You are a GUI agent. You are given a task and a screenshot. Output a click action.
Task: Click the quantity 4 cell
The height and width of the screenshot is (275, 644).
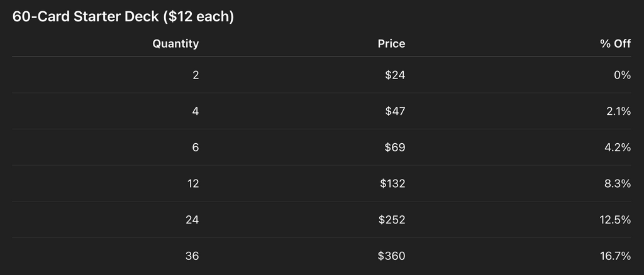(196, 112)
